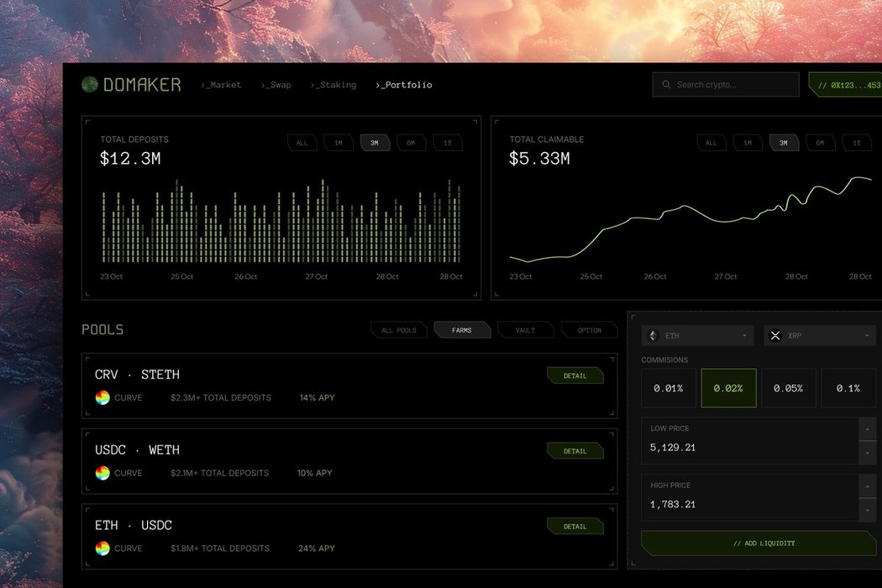Go to the _Staking nav item
The height and width of the screenshot is (588, 882).
click(333, 85)
